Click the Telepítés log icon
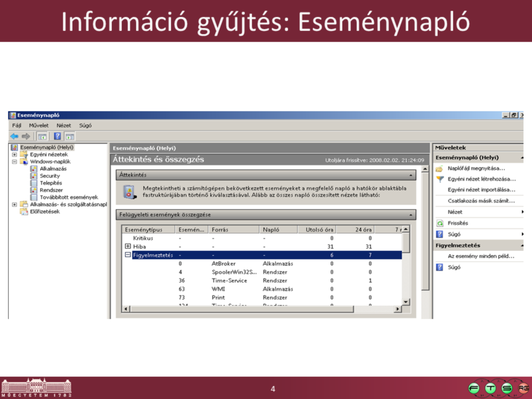 coord(34,183)
